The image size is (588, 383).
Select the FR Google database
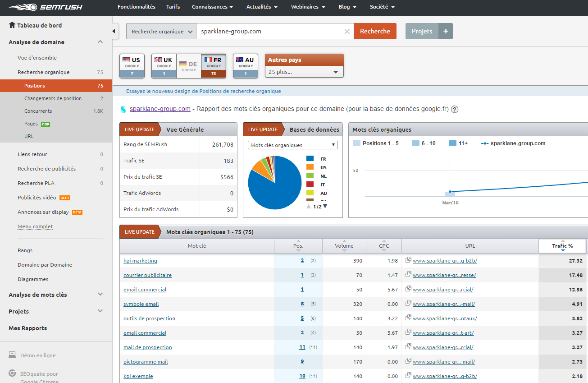214,66
